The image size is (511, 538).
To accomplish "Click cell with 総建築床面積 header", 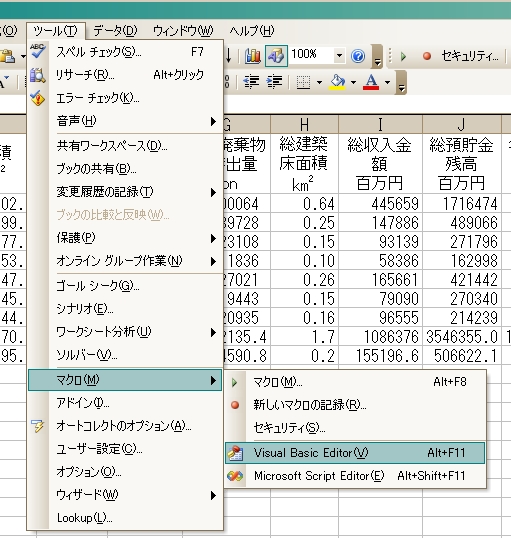I will pos(304,163).
